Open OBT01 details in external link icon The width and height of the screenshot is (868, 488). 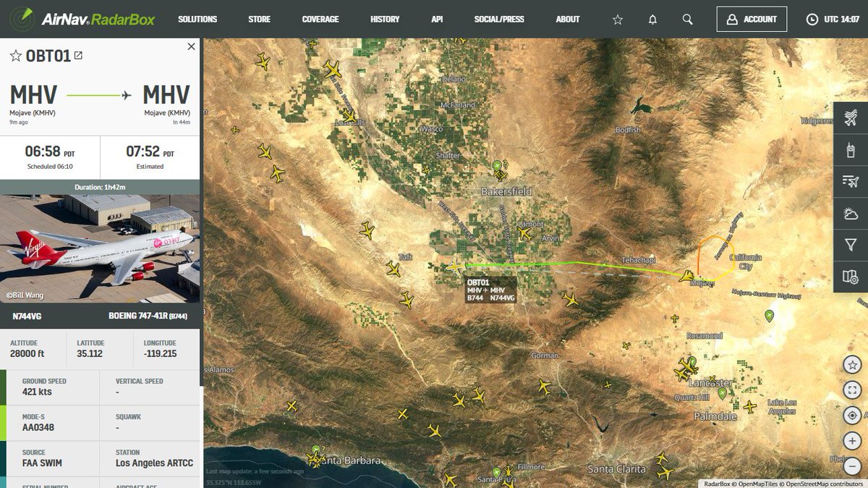coord(78,55)
